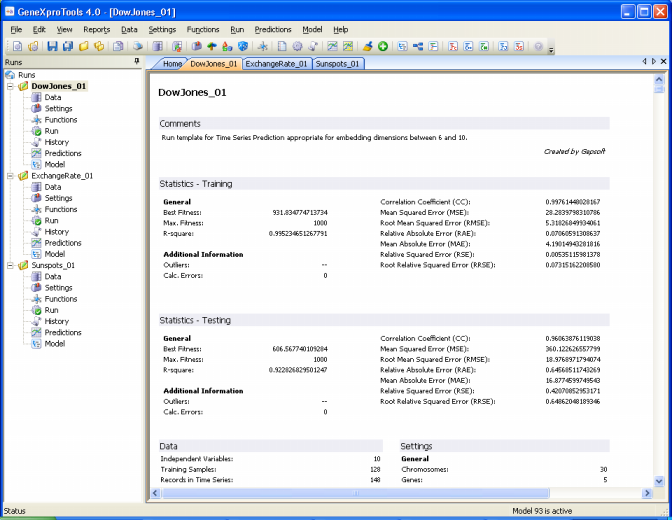The width and height of the screenshot is (672, 520).
Task: Toggle the Runs panel auto-hide pin
Action: pyautogui.click(x=137, y=62)
